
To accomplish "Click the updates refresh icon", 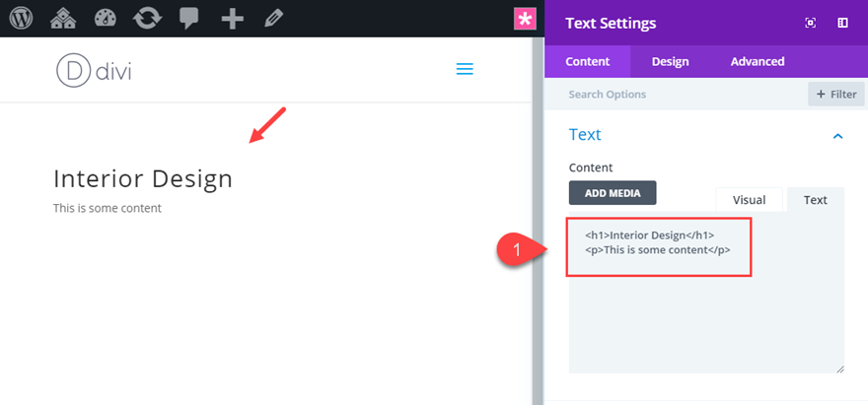I will 148,19.
